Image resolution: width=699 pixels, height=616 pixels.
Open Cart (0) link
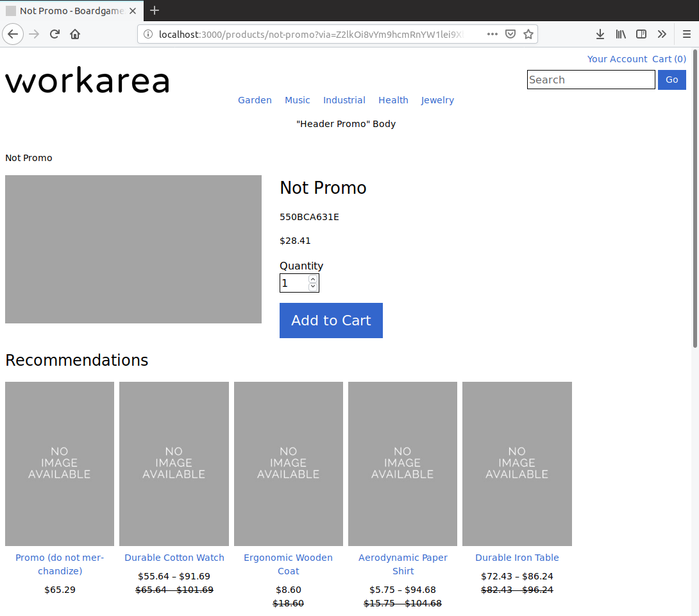[x=669, y=59]
